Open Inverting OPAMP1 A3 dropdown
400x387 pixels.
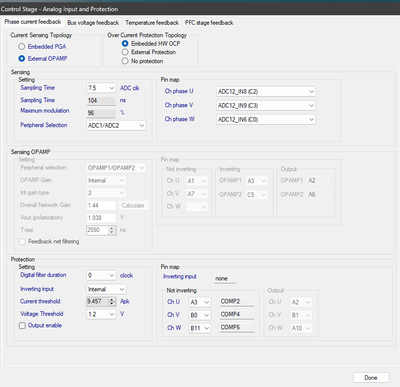pyautogui.click(x=257, y=181)
